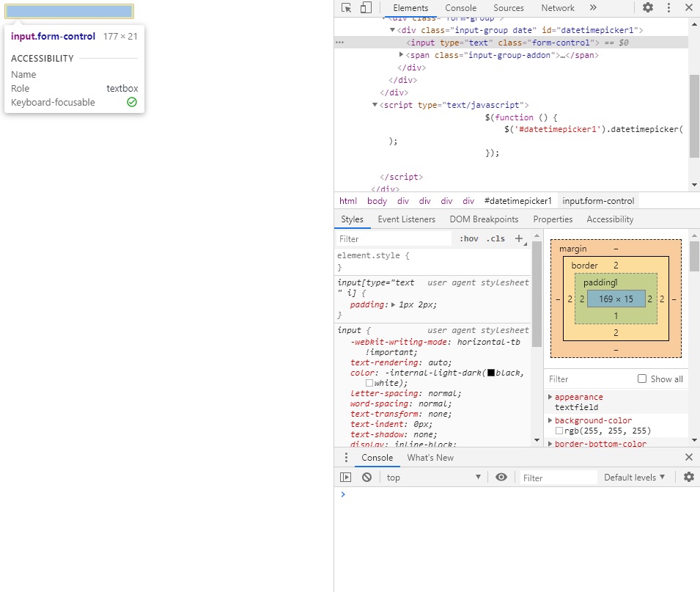
Task: Clear the console with the block icon
Action: 366,477
